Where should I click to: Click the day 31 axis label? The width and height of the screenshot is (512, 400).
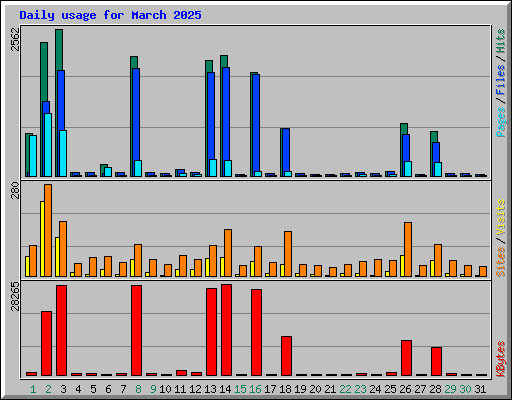pos(480,389)
